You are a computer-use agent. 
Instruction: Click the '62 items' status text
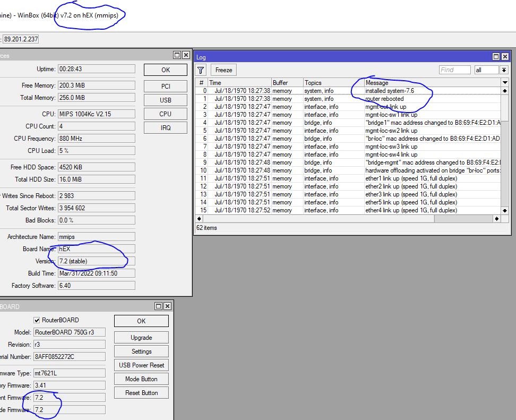pyautogui.click(x=207, y=228)
